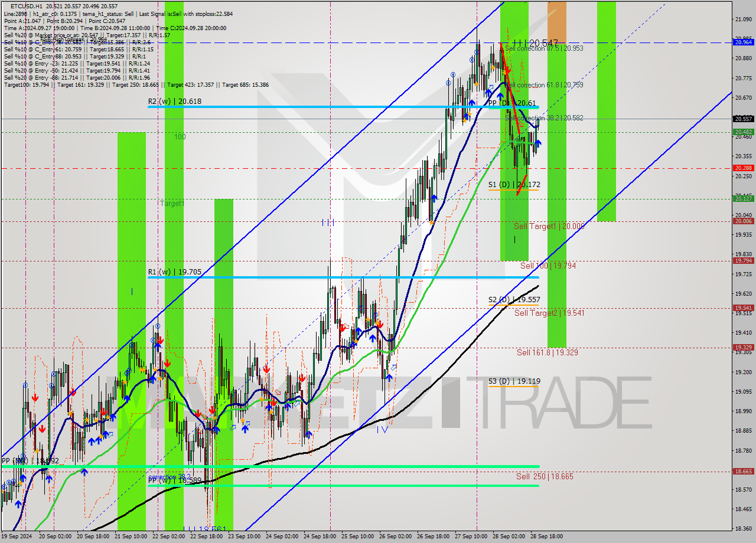756x543 pixels.
Task: Click the 'PP (w) | 18.589' pivot label
Action: 175,481
